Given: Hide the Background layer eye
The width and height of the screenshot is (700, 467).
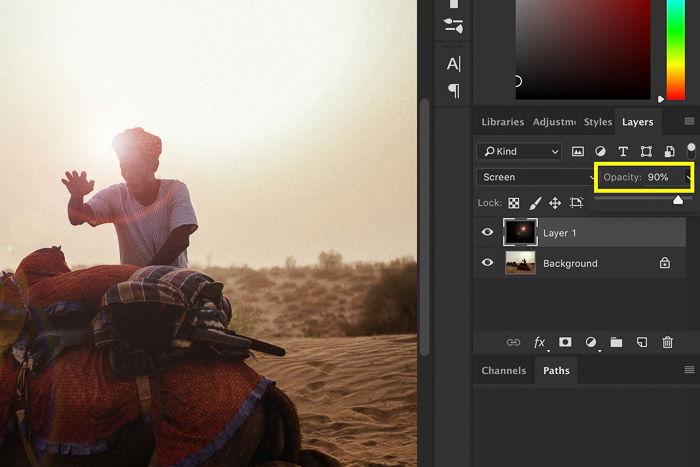Looking at the screenshot, I should tap(488, 263).
